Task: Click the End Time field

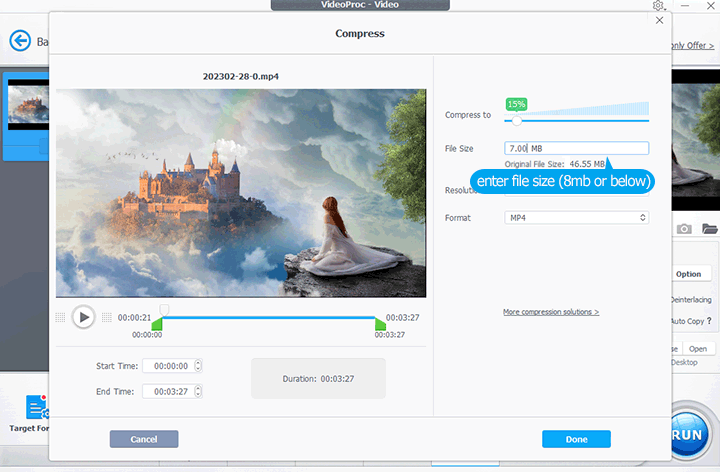Action: pyautogui.click(x=168, y=392)
